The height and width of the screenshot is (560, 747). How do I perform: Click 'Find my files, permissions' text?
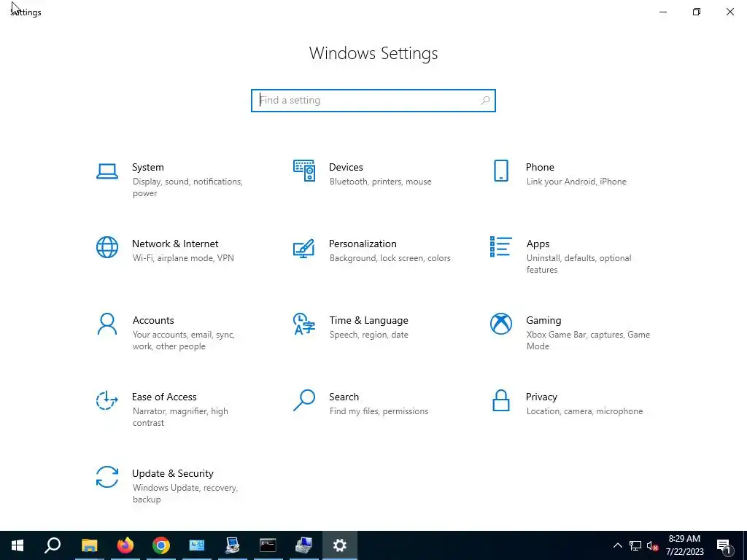tap(379, 411)
